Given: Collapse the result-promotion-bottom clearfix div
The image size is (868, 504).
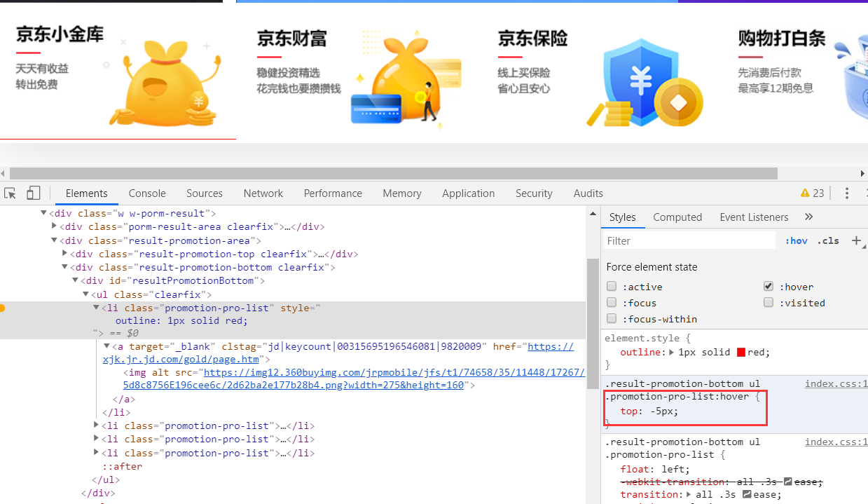Looking at the screenshot, I should [65, 267].
